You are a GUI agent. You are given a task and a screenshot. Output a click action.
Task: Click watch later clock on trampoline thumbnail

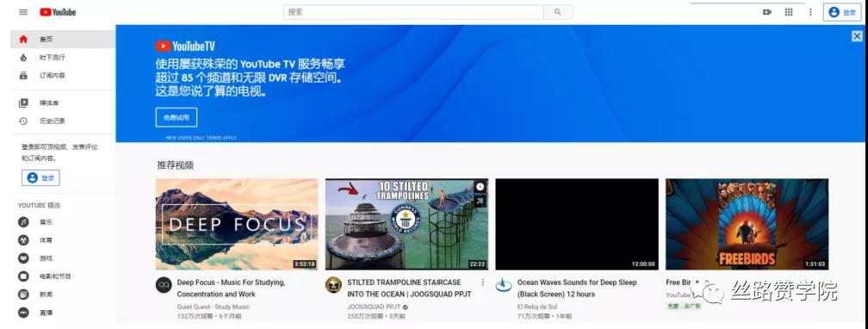tap(480, 187)
